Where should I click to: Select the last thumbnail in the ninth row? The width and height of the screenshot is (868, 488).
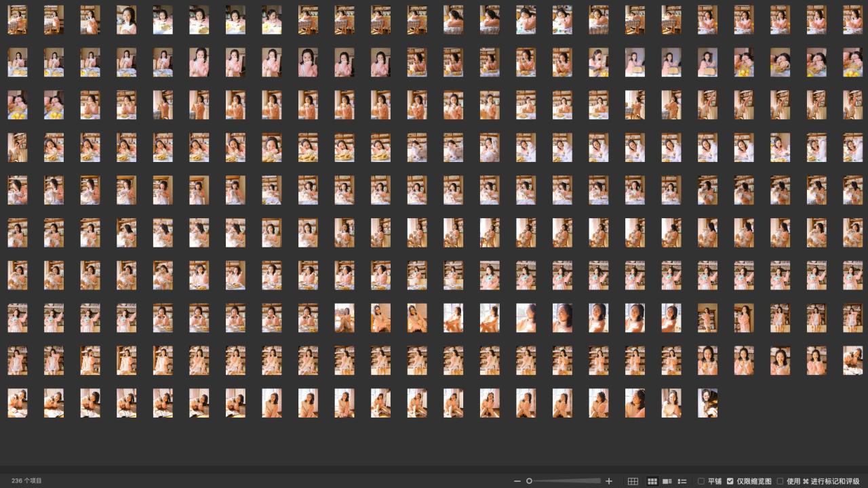tap(852, 360)
